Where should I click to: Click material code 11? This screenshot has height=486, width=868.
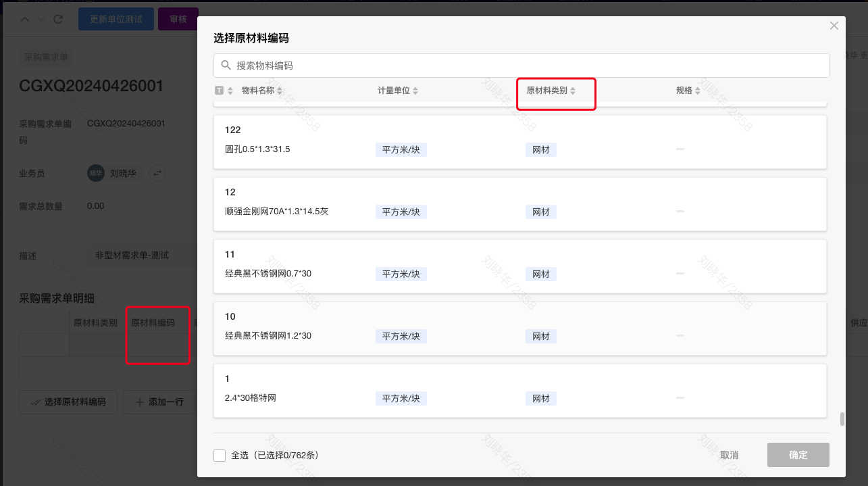tap(230, 254)
